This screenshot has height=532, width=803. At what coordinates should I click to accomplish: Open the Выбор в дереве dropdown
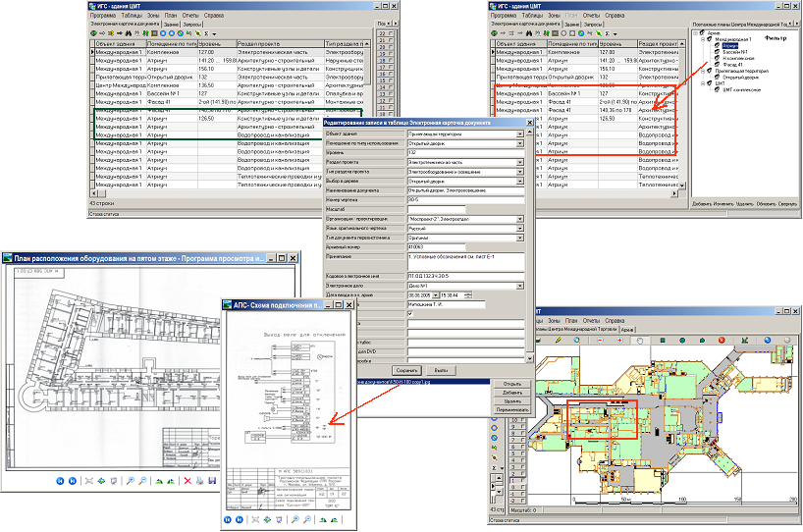(520, 182)
